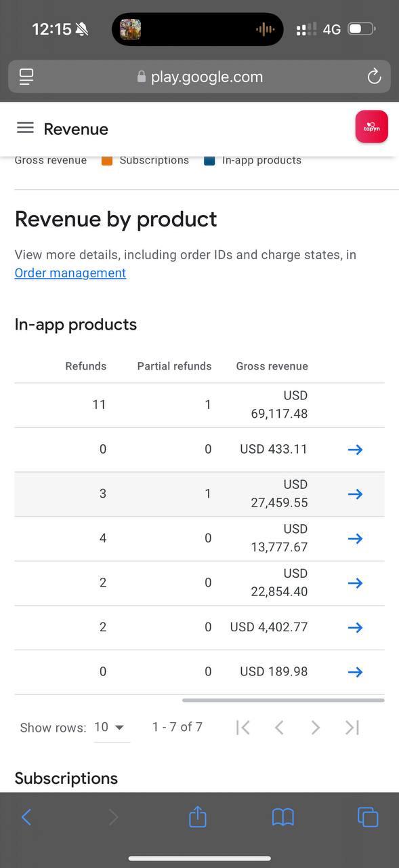
Task: Open details arrow for USD 27,459.55 row
Action: [355, 494]
